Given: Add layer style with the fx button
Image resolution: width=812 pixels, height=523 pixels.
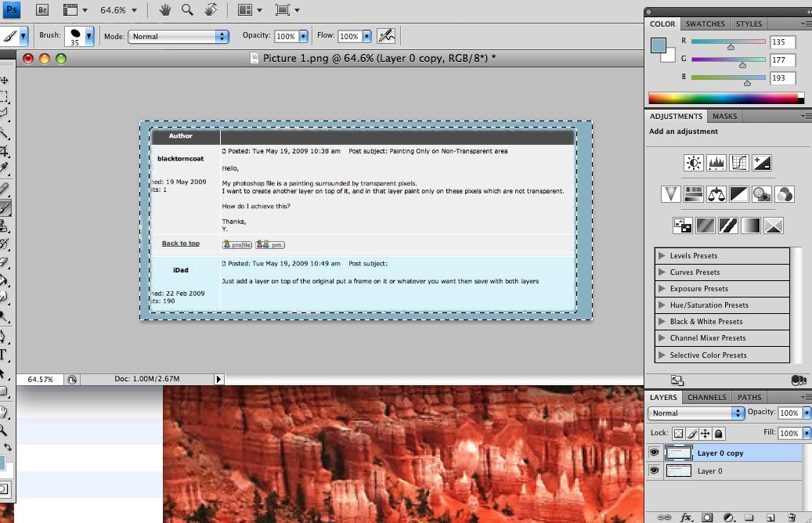Looking at the screenshot, I should click(x=687, y=518).
